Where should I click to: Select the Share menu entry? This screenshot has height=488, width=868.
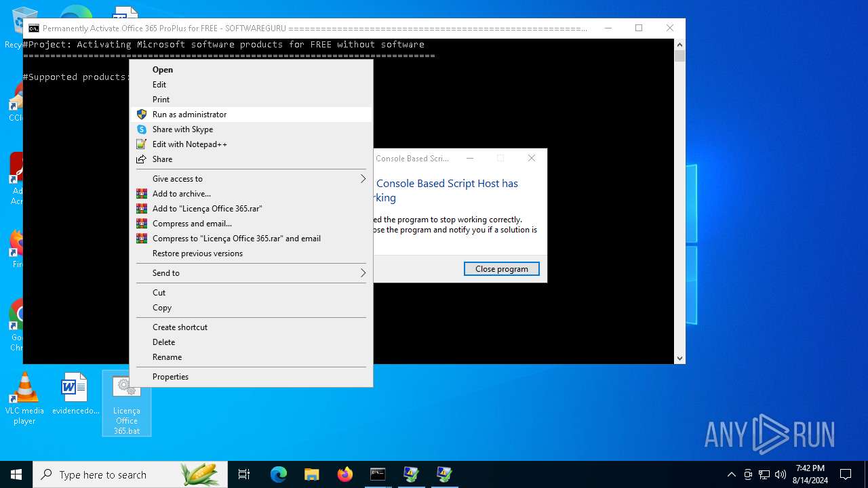point(251,159)
